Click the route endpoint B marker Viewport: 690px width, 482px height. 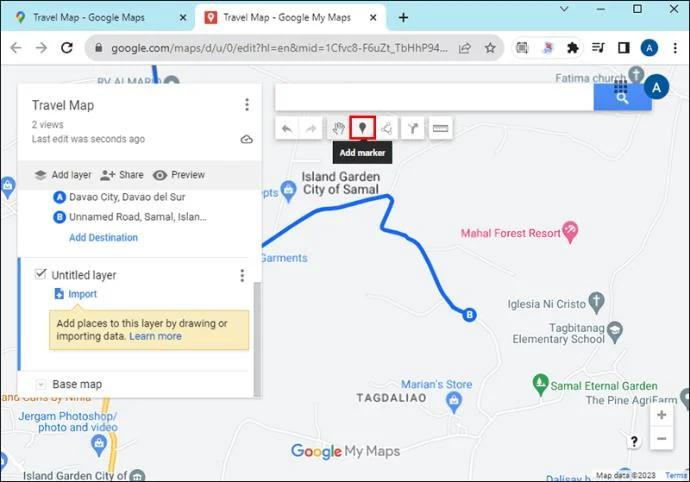point(470,315)
